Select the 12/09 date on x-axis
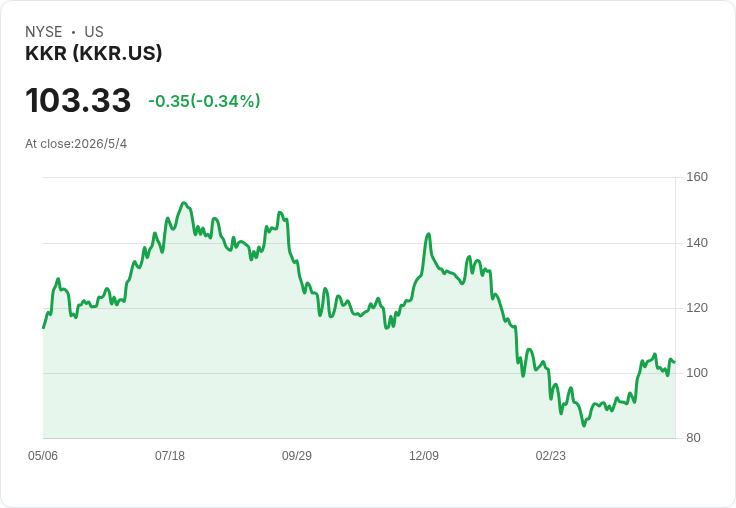This screenshot has height=508, width=736. click(424, 456)
